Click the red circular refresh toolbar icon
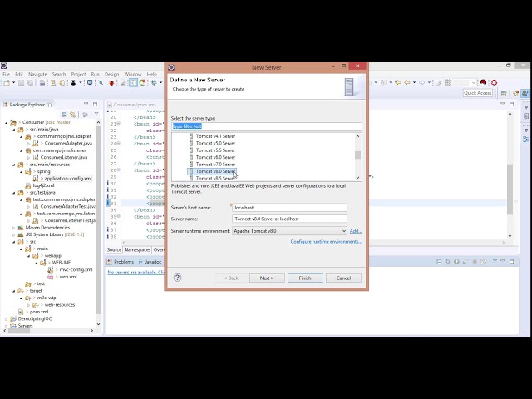Screen dimensions: 532x399 click(494, 82)
